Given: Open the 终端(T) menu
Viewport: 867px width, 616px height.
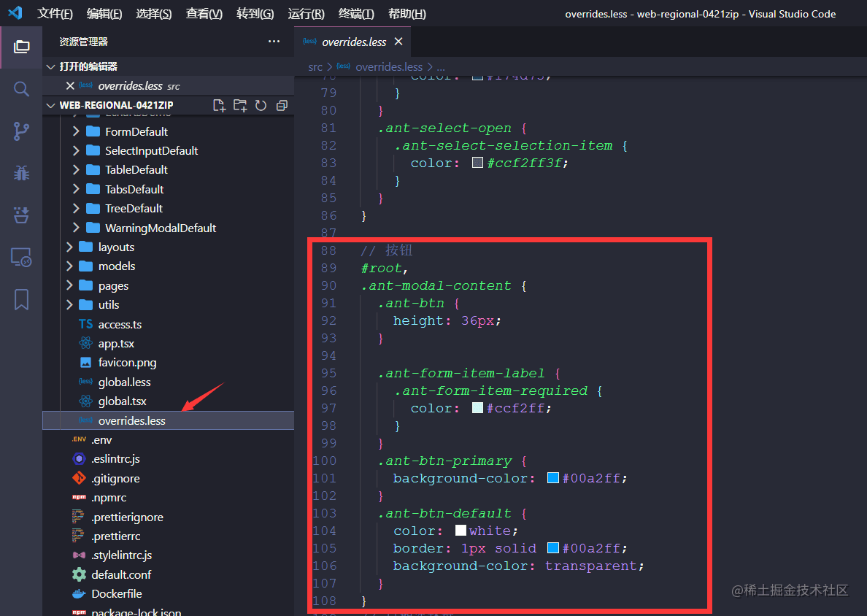Looking at the screenshot, I should 356,14.
